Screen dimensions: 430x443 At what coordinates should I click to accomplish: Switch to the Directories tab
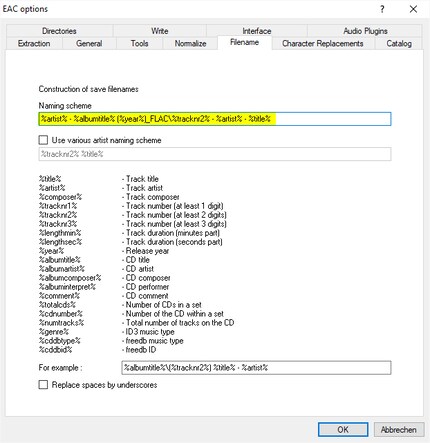coord(59,31)
